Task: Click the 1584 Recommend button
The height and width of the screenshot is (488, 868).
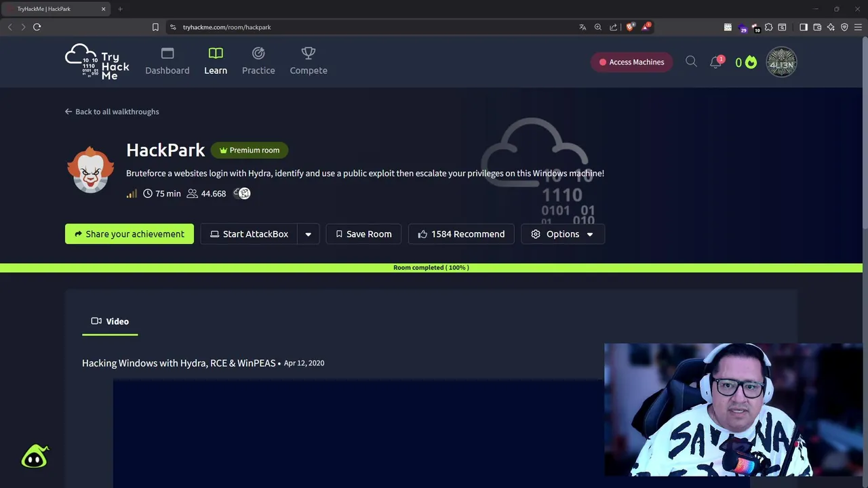Action: pyautogui.click(x=461, y=234)
